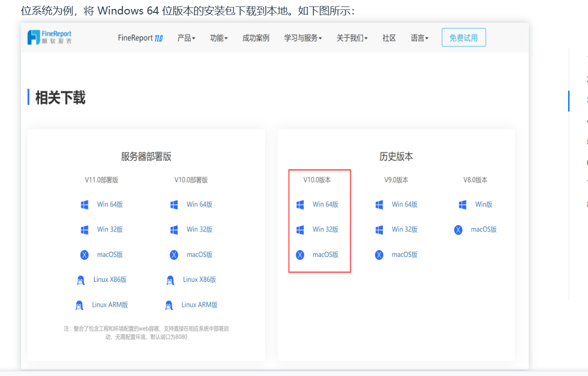Click Windows icon for V10.0版本 Win 64版
The width and height of the screenshot is (588, 376).
point(300,205)
